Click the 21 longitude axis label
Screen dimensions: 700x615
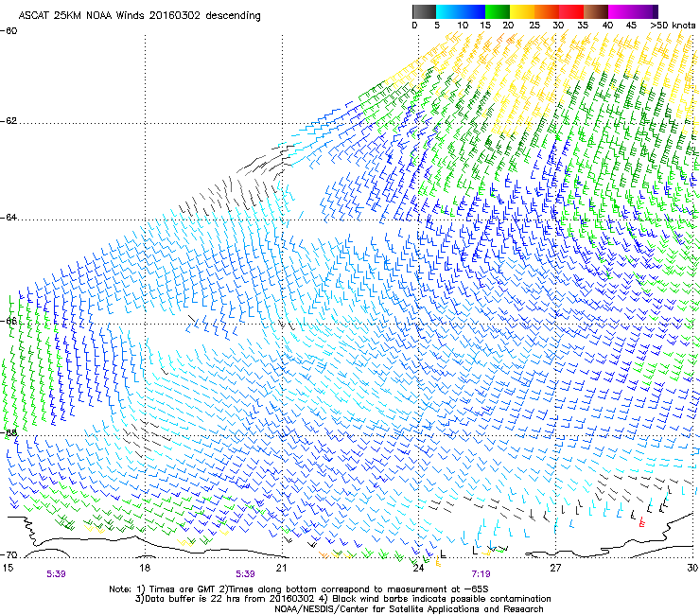coord(281,568)
